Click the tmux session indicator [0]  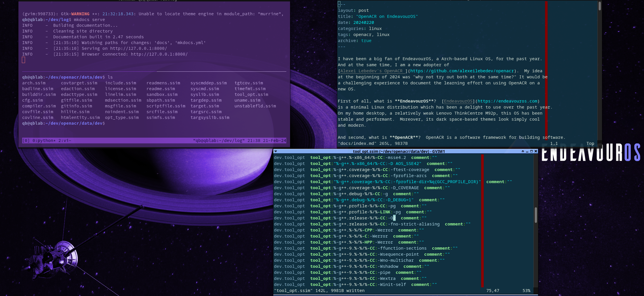click(x=26, y=141)
